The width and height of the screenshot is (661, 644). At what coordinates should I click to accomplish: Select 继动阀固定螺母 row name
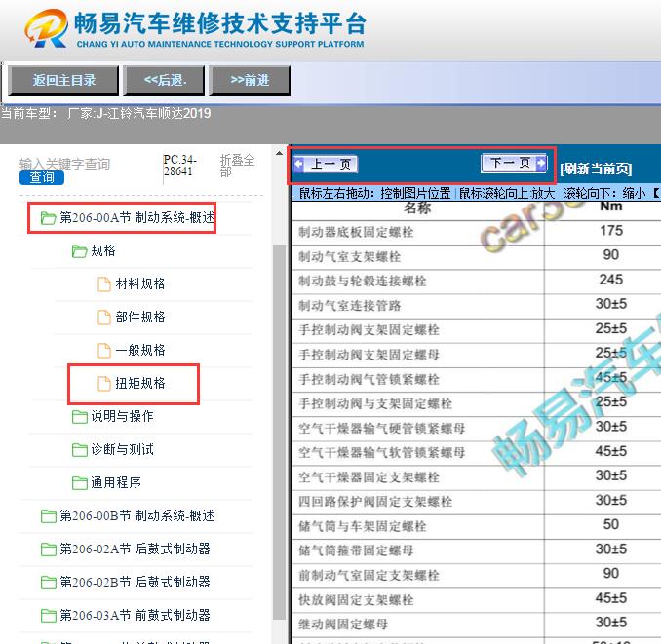click(x=343, y=625)
